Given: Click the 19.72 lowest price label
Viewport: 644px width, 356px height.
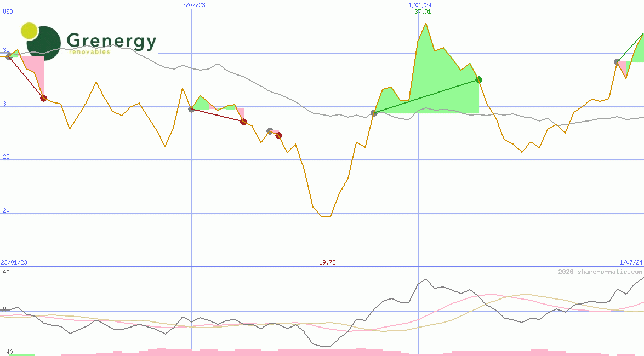Looking at the screenshot, I should click(327, 262).
